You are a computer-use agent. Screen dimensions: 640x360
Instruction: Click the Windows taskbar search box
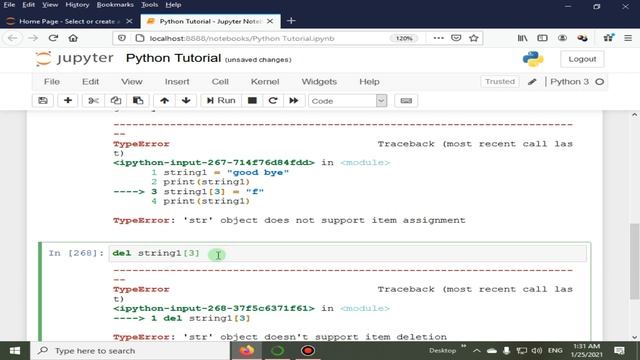(131, 351)
